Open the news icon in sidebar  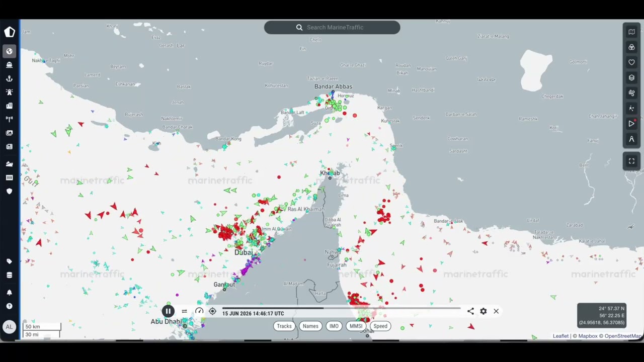click(x=9, y=146)
